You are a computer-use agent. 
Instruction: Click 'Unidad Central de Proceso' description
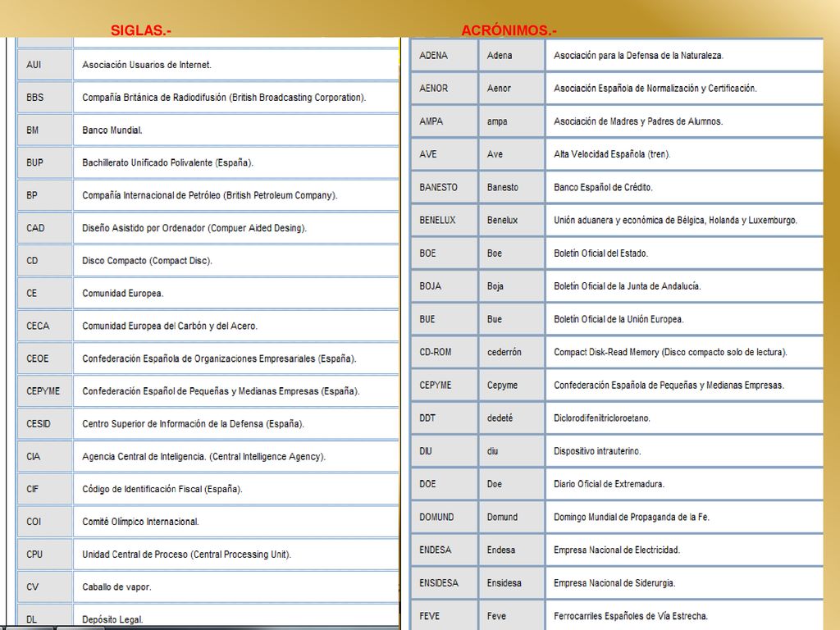[x=186, y=555]
